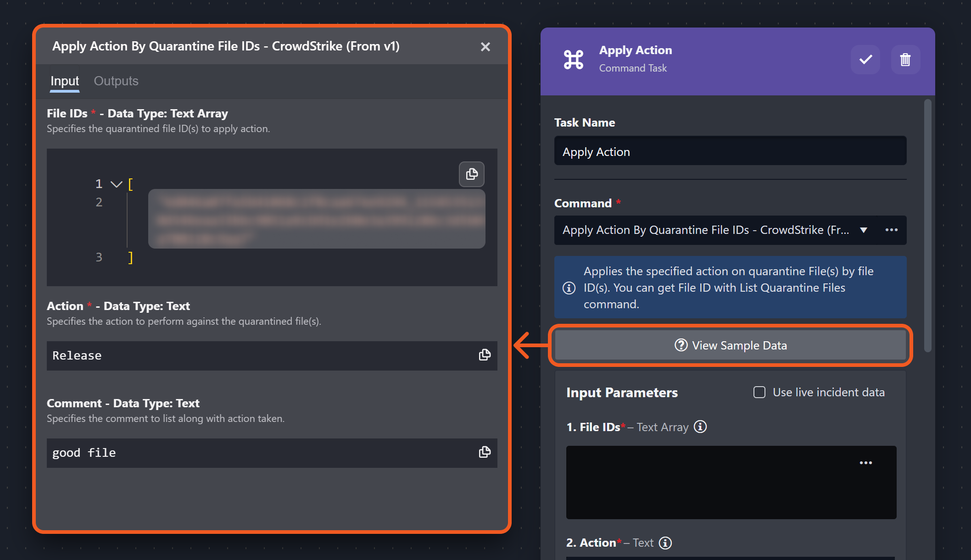The image size is (971, 560).
Task: Copy the good file comment
Action: [485, 452]
